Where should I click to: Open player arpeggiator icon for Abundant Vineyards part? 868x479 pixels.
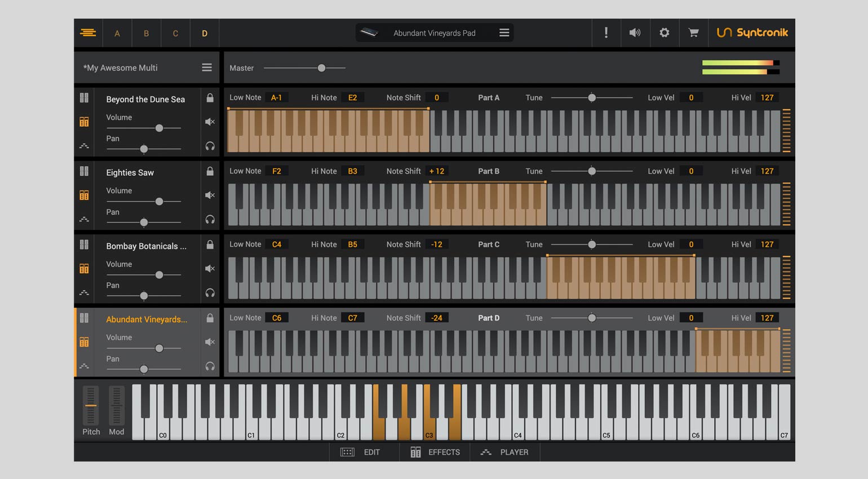84,366
